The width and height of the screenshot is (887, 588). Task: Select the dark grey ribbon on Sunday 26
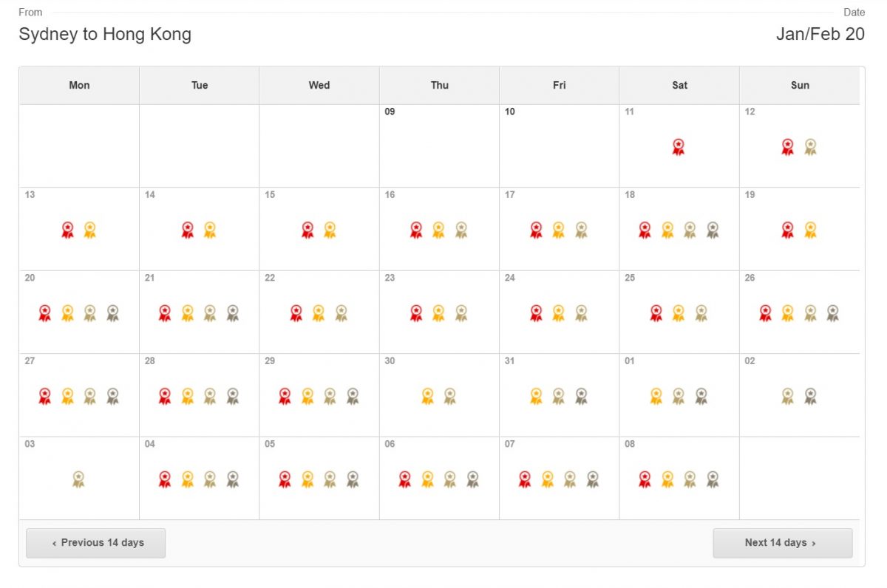pyautogui.click(x=833, y=313)
